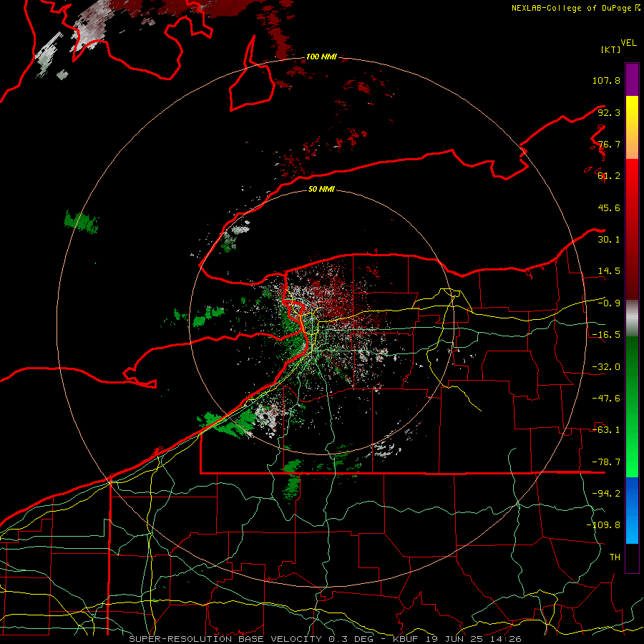This screenshot has width=644, height=644.
Task: Click the 107.8 velocity scale value
Action: pos(606,80)
